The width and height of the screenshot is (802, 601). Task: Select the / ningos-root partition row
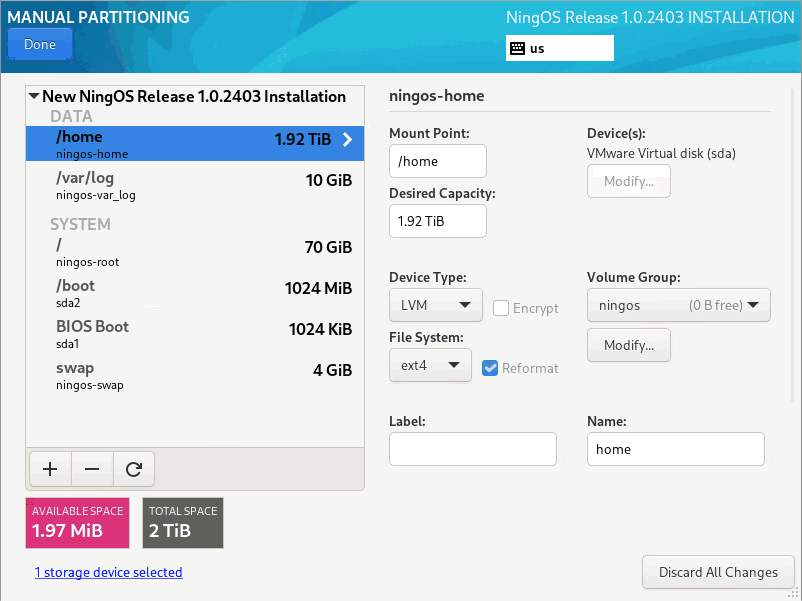pos(195,252)
